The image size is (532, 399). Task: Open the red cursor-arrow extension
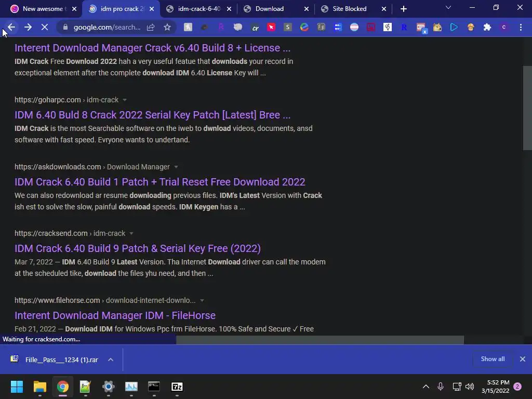pyautogui.click(x=271, y=27)
